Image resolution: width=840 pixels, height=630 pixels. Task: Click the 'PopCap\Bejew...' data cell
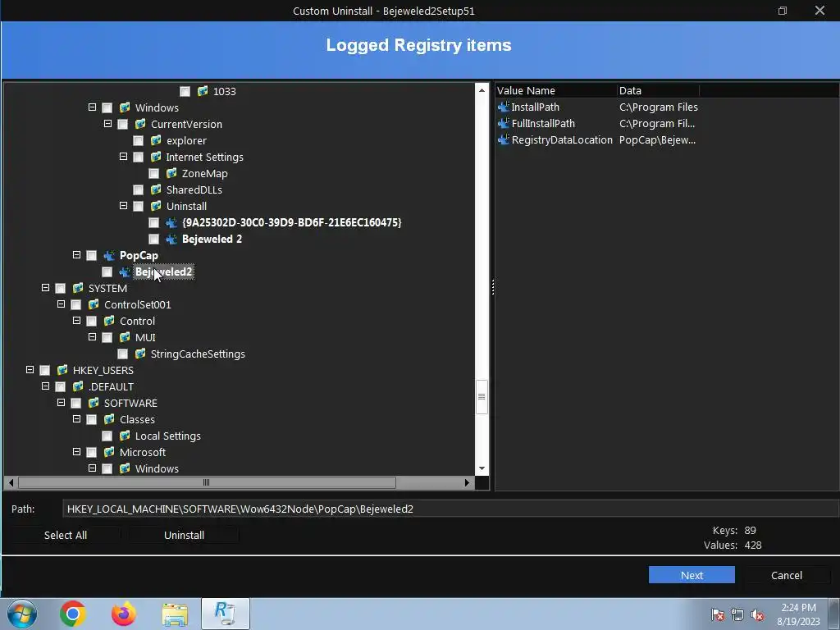pos(657,139)
